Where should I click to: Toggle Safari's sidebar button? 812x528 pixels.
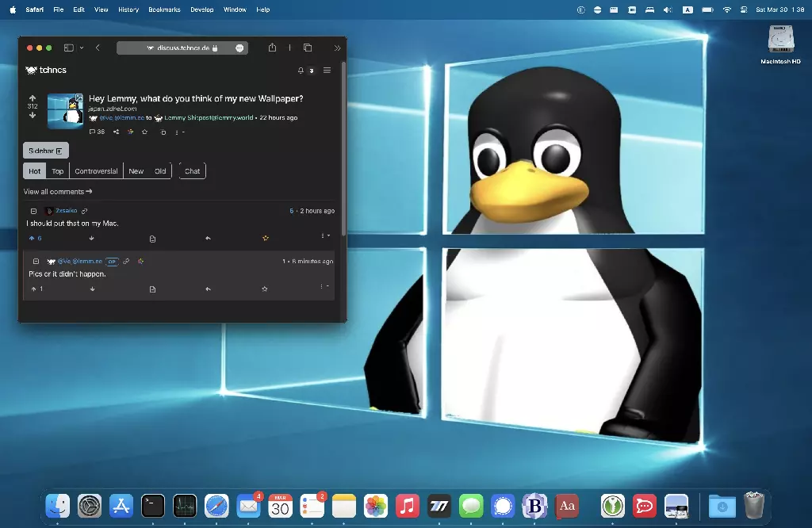click(68, 48)
